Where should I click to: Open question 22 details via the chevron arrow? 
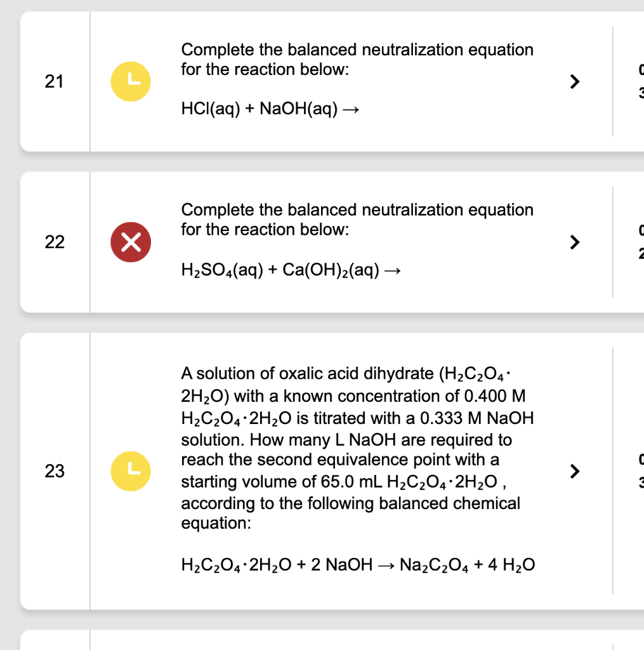point(574,241)
